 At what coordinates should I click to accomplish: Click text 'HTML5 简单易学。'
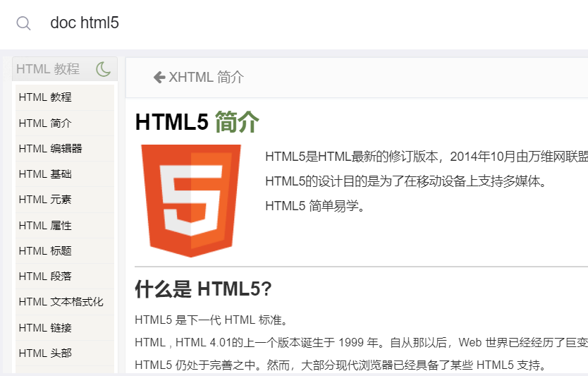click(315, 206)
